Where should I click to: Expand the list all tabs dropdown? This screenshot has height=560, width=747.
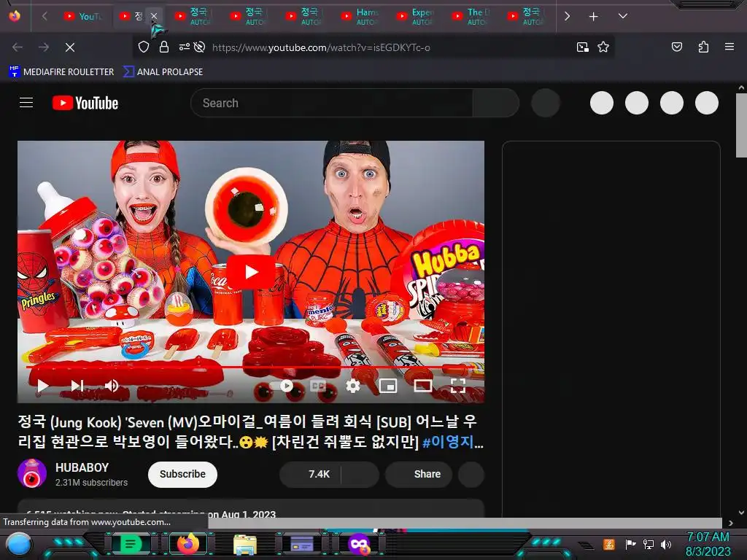[x=622, y=16]
